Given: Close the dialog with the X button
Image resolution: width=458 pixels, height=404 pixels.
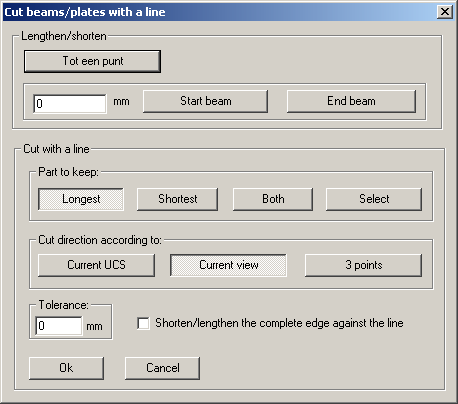Looking at the screenshot, I should pyautogui.click(x=445, y=12).
